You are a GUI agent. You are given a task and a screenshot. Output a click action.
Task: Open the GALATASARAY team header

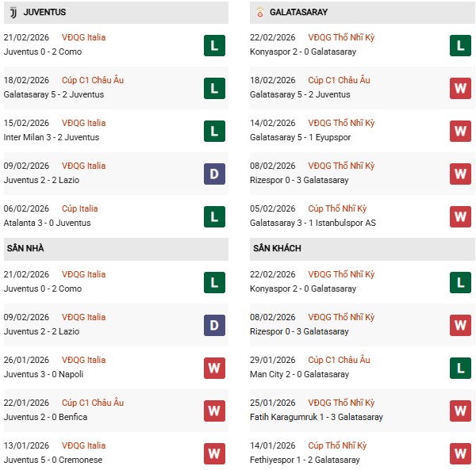(x=298, y=13)
